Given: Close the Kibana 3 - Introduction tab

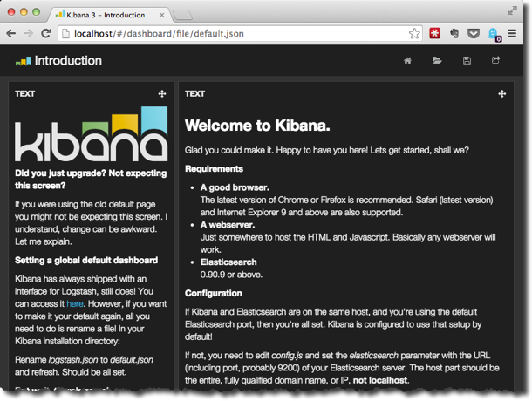Looking at the screenshot, I should 162,15.
